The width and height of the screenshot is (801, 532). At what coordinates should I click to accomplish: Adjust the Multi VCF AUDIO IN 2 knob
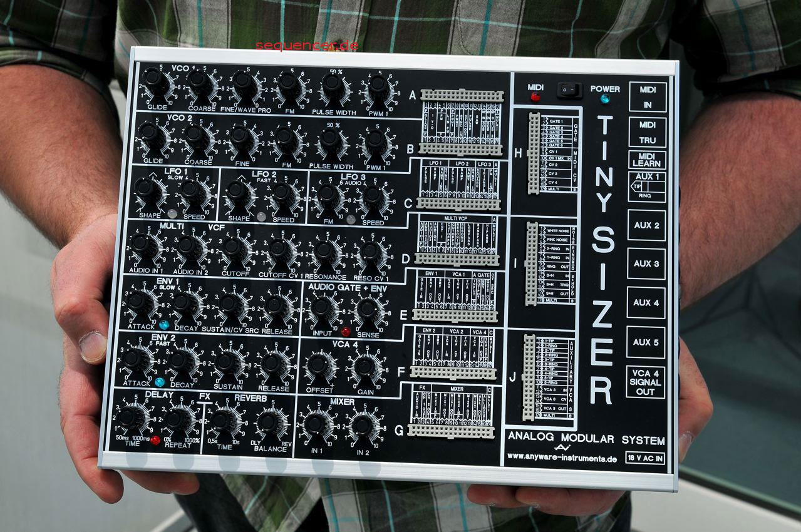coord(190,247)
